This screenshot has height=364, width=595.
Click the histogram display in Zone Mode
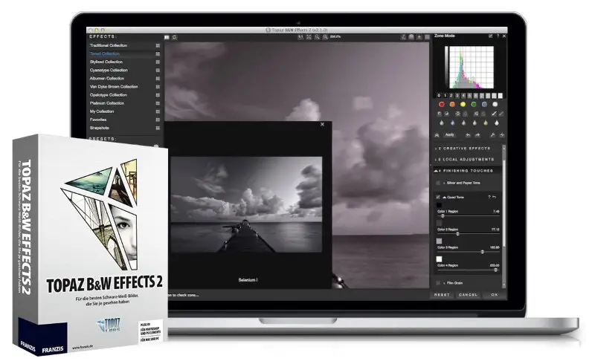pyautogui.click(x=470, y=67)
